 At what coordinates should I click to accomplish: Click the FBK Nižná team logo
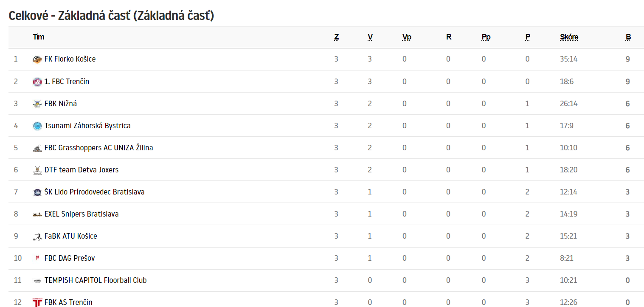[x=37, y=104]
